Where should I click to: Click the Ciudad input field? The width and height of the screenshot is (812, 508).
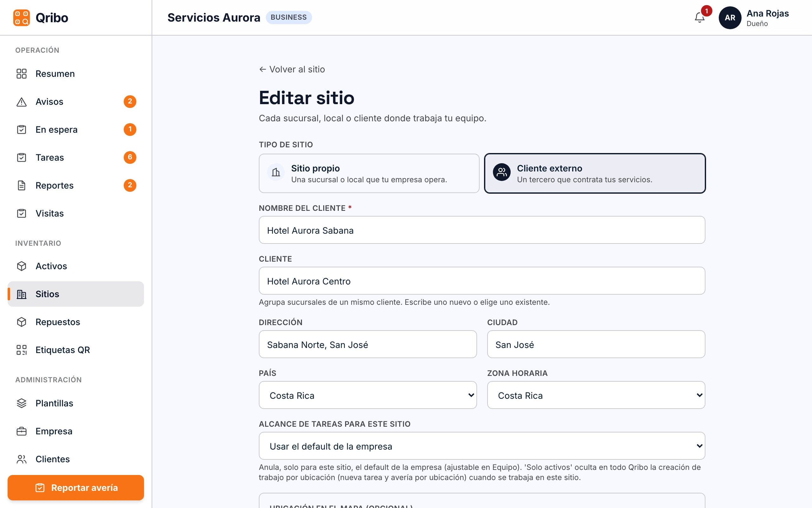[596, 344]
